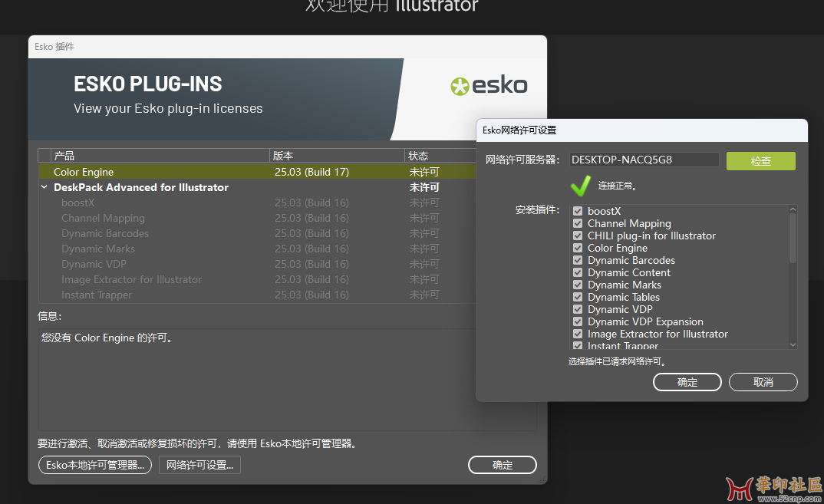Viewport: 824px width, 504px height.
Task: Select the Instant Trapper row in license list
Action: point(257,295)
